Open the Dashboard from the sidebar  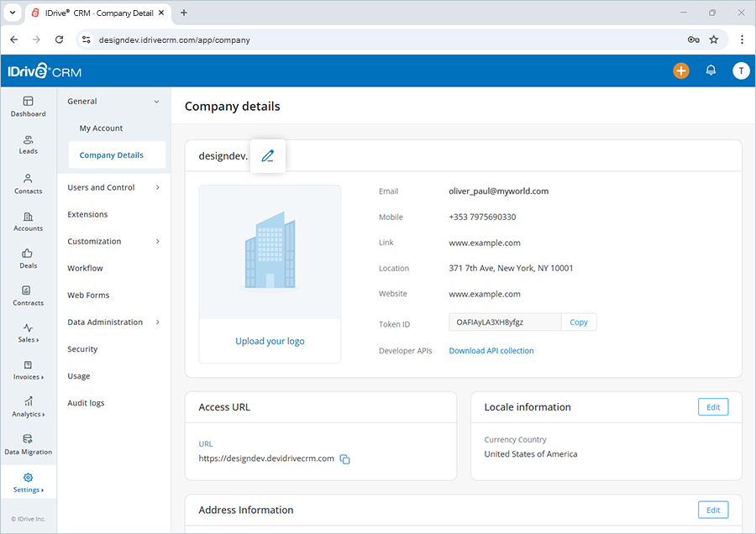coord(28,107)
